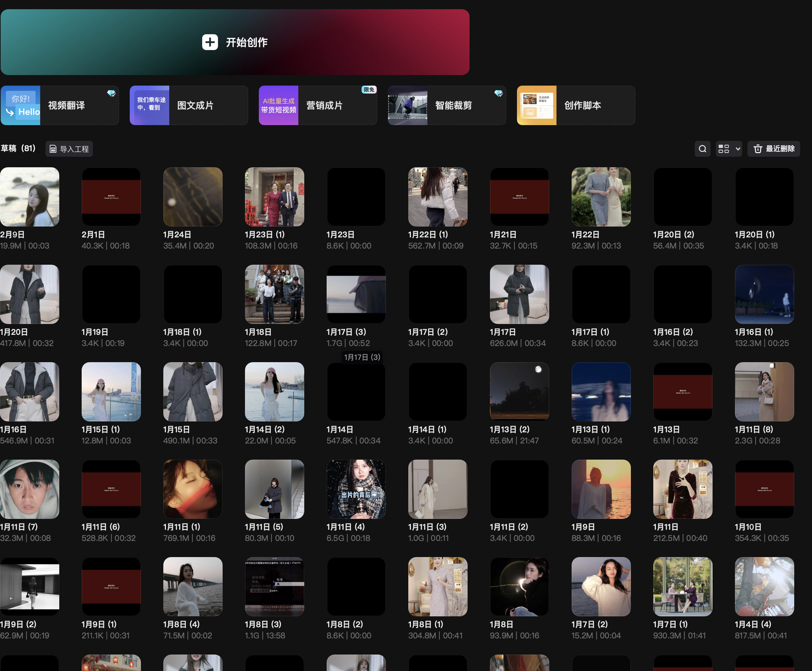
Task: Launch the 营销成片 feature card
Action: click(318, 105)
